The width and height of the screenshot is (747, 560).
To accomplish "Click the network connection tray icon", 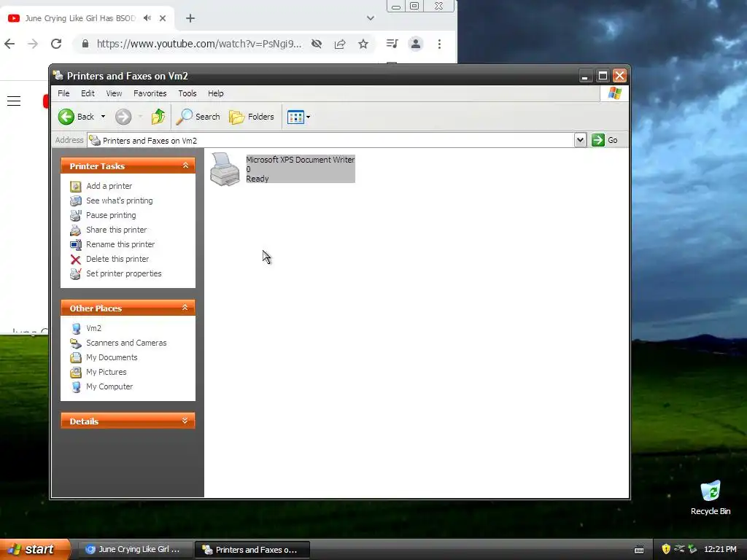I will (x=679, y=549).
